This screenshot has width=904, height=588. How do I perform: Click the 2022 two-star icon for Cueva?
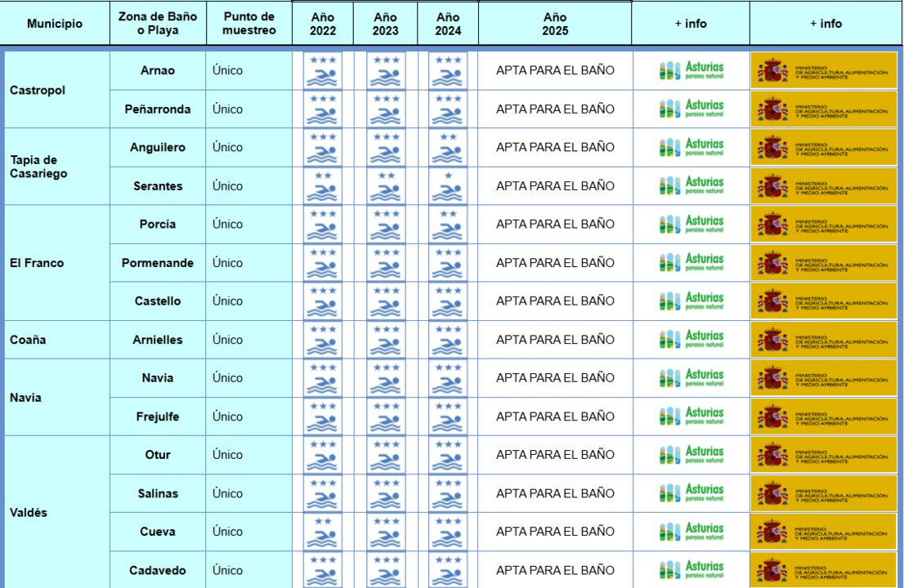click(x=322, y=532)
